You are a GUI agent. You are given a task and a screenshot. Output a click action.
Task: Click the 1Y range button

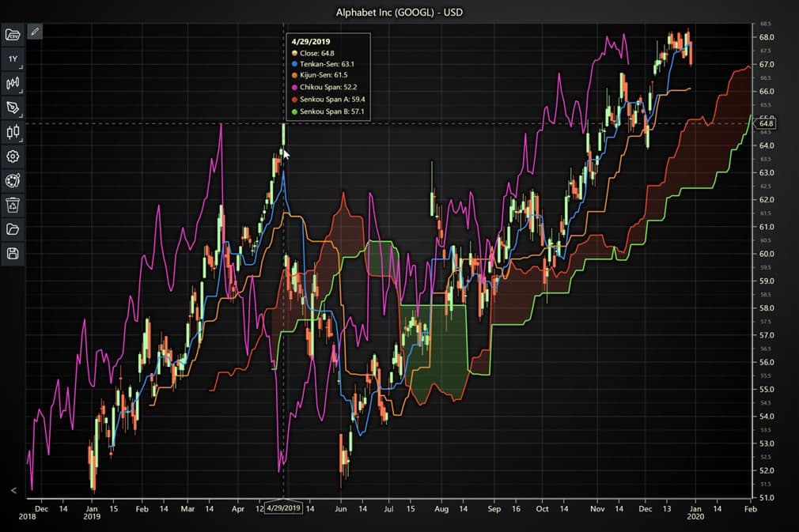tap(11, 58)
